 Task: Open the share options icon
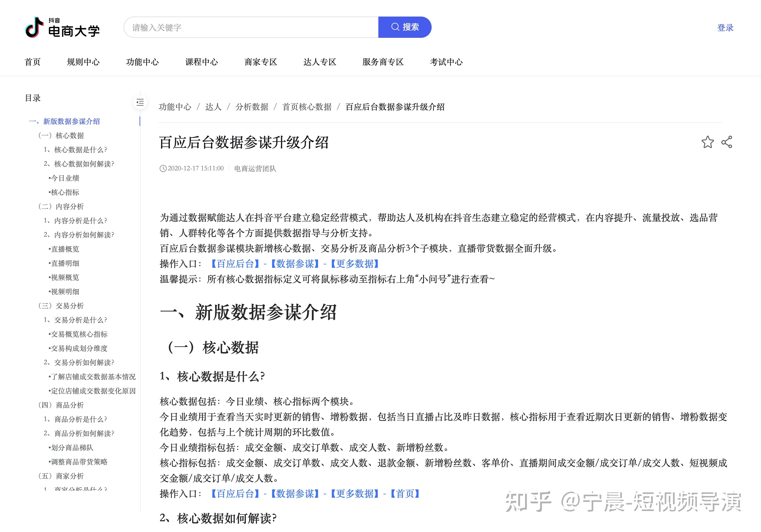pos(726,143)
